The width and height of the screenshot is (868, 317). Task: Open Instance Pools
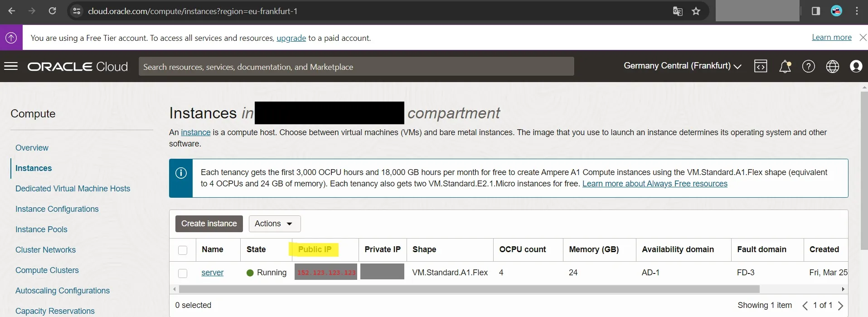click(x=41, y=229)
